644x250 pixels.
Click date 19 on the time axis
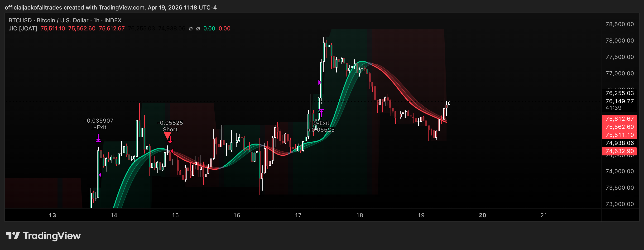pyautogui.click(x=421, y=215)
